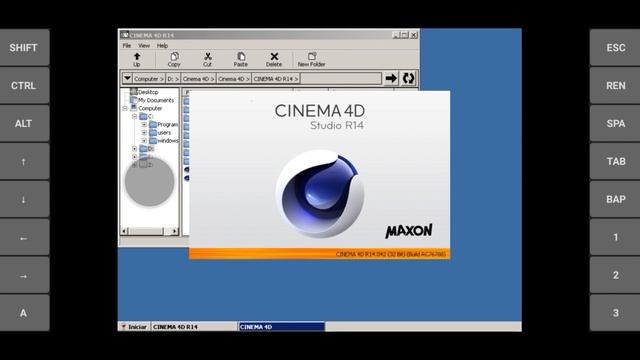Screen dimensions: 640x360
Task: Click the Cut toolbar icon
Action: (207, 60)
